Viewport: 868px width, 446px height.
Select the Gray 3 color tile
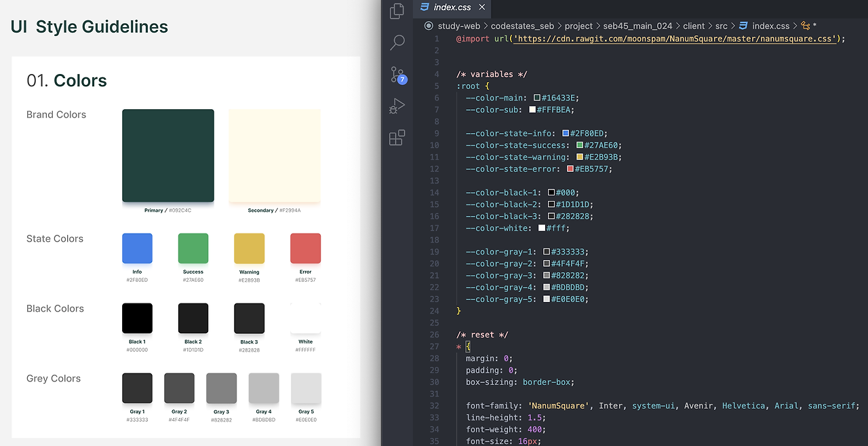(x=221, y=388)
